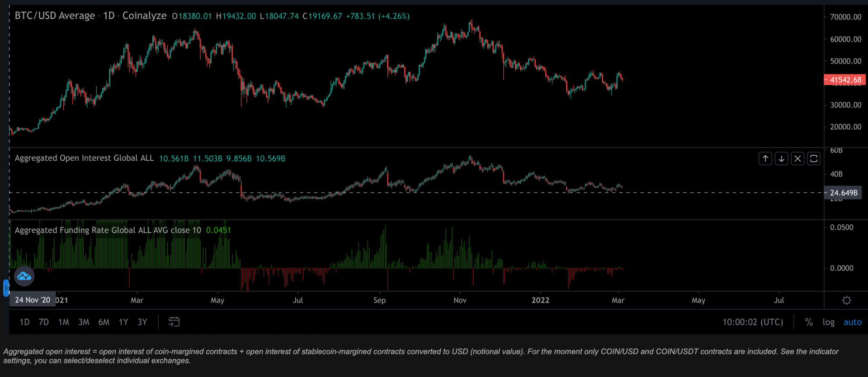Expand the left side toolbar arrow
The width and height of the screenshot is (868, 377).
[x=6, y=288]
